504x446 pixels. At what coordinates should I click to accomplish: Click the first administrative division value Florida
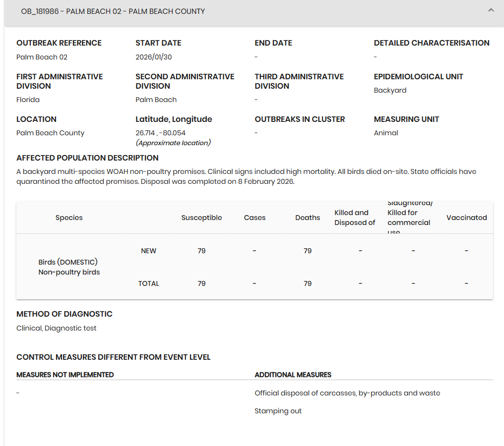(28, 100)
